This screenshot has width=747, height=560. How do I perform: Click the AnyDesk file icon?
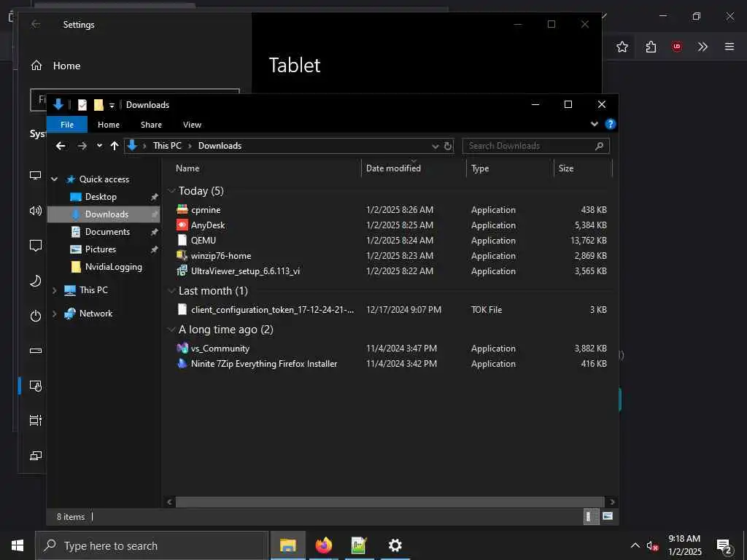tap(182, 225)
